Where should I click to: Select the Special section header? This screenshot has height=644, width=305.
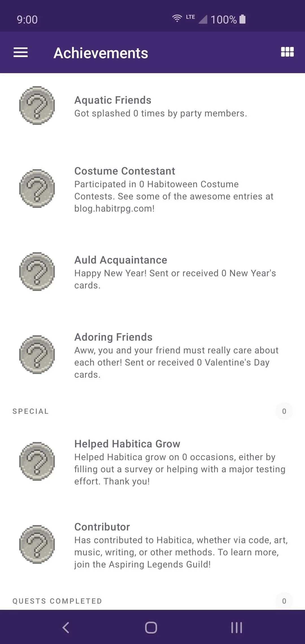pos(30,411)
